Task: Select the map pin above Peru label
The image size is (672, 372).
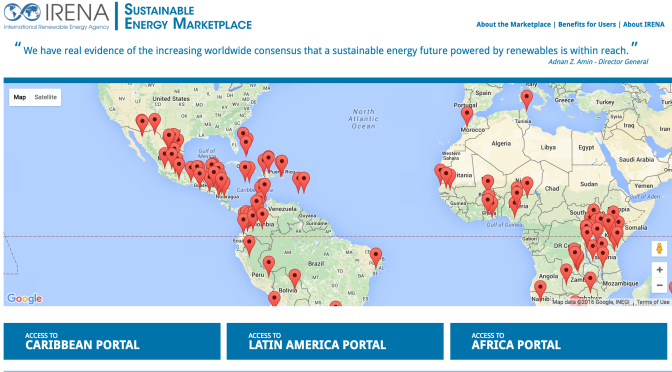Action: [269, 265]
